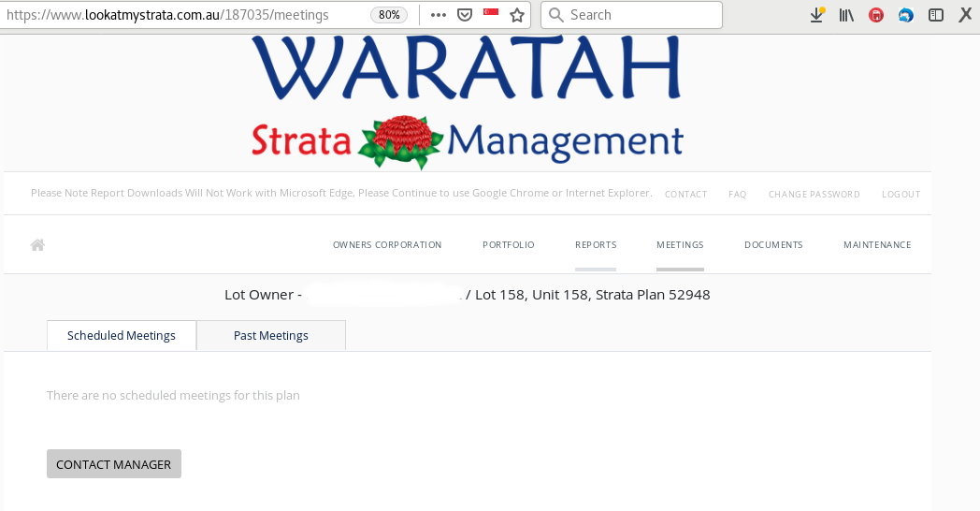Select the URL in the address bar
This screenshot has height=511, width=980.
[167, 15]
